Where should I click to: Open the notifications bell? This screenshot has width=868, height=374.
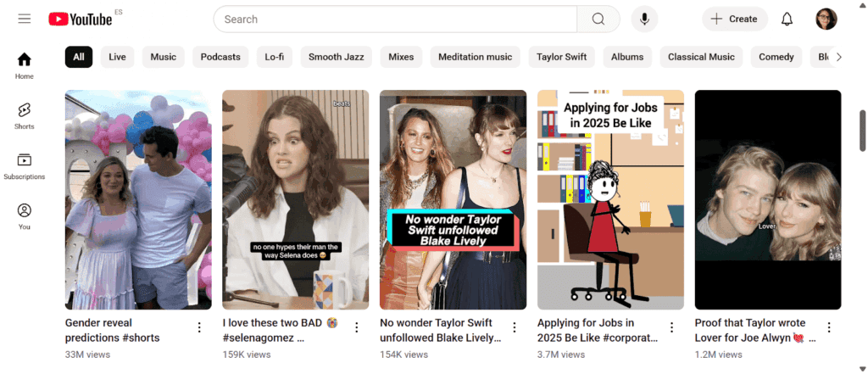point(787,20)
